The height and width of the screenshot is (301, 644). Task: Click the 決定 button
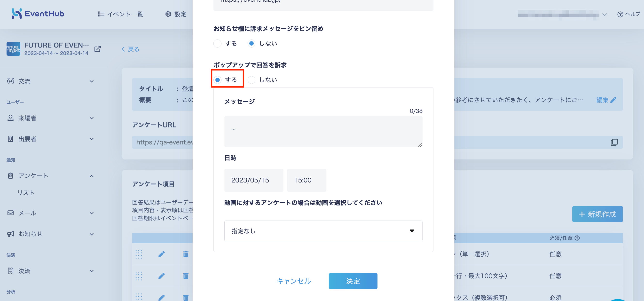point(353,281)
